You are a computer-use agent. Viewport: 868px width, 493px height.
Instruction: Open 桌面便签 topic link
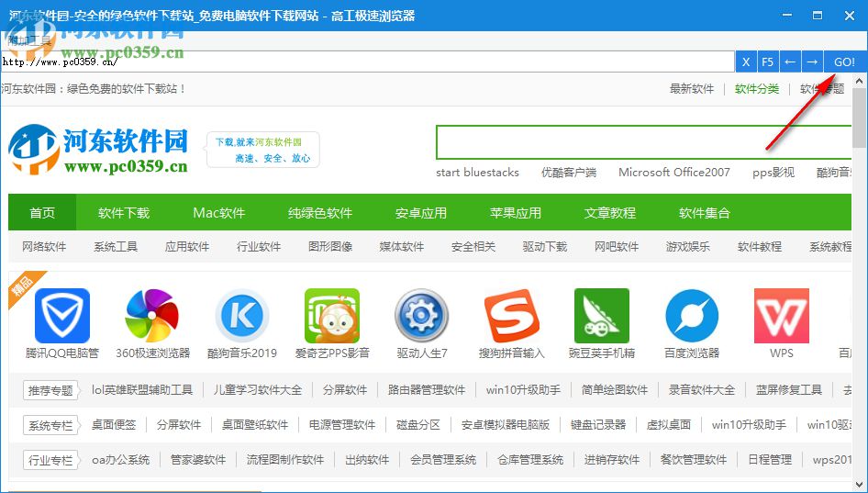click(x=114, y=425)
